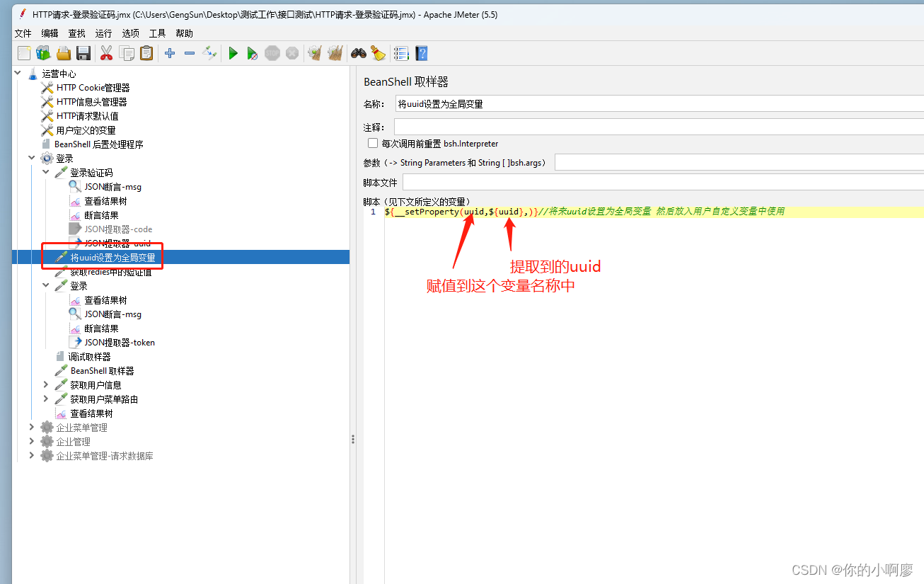Collapse the 登录验证码 sampler node
This screenshot has width=924, height=584.
coord(46,173)
